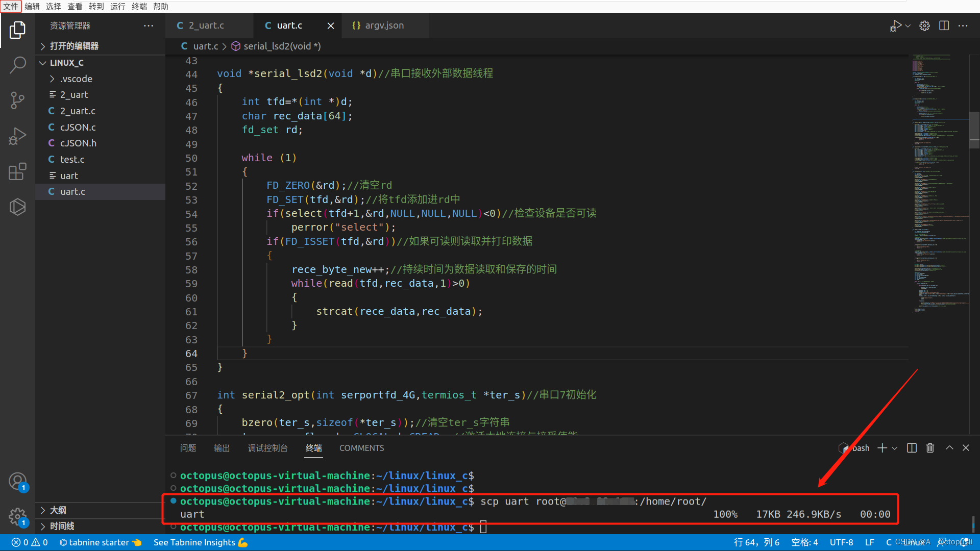
Task: Click the Accounts icon in activity bar
Action: pyautogui.click(x=17, y=481)
